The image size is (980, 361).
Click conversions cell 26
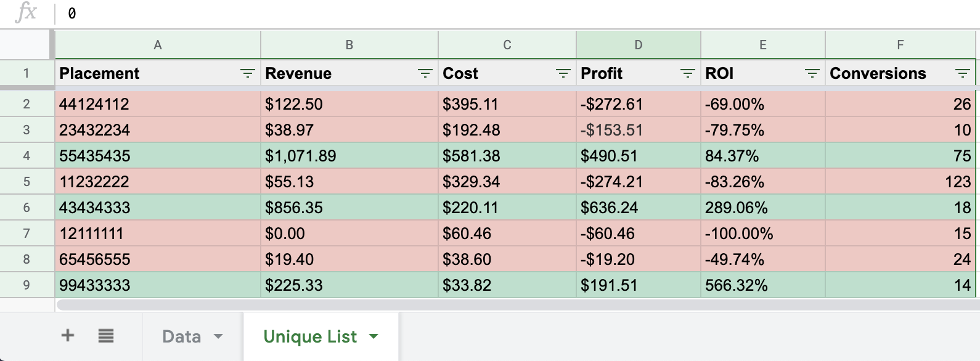pos(900,104)
